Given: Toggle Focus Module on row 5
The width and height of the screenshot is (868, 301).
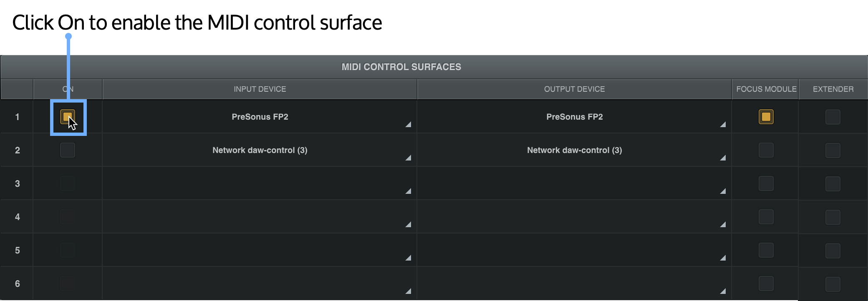Looking at the screenshot, I should point(766,250).
